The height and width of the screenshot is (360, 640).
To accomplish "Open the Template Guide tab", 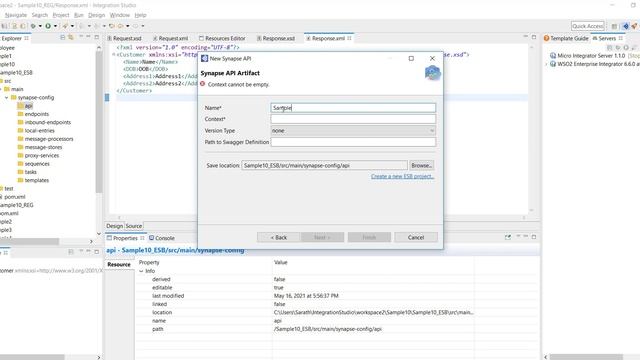I will tap(566, 38).
